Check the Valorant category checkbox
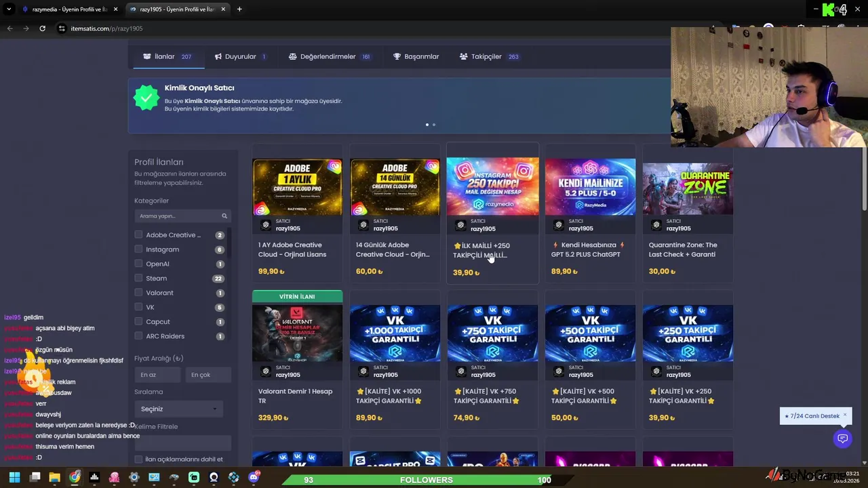Viewport: 868px width, 488px height. click(138, 293)
